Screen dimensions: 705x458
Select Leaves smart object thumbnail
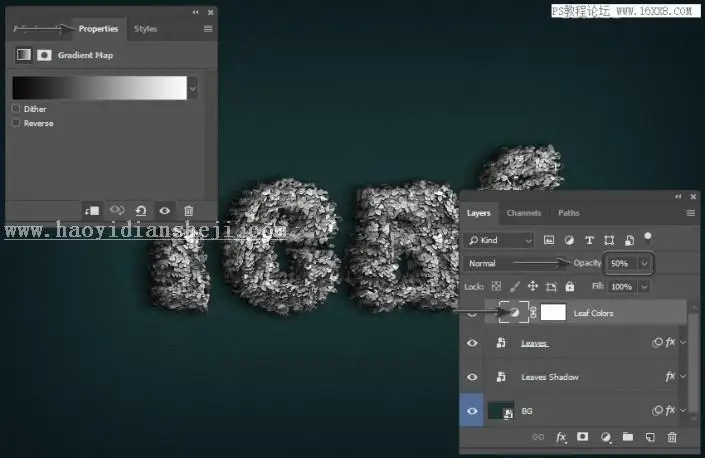[x=501, y=343]
